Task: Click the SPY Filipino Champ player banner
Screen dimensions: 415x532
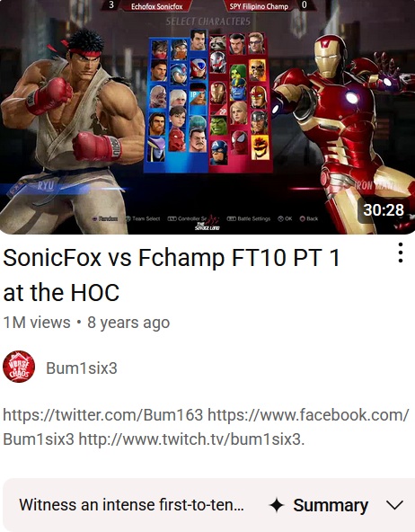Action: pyautogui.click(x=259, y=6)
